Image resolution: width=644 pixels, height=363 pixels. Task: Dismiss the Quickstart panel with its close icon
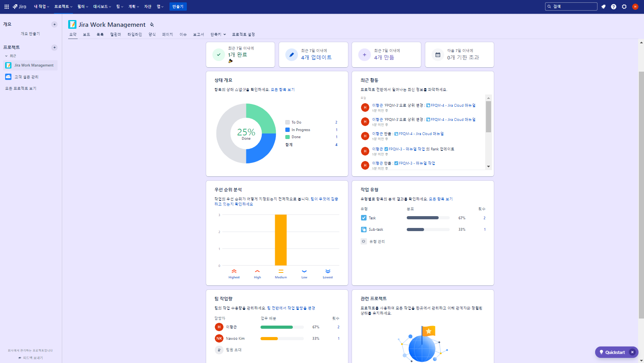pos(633,352)
